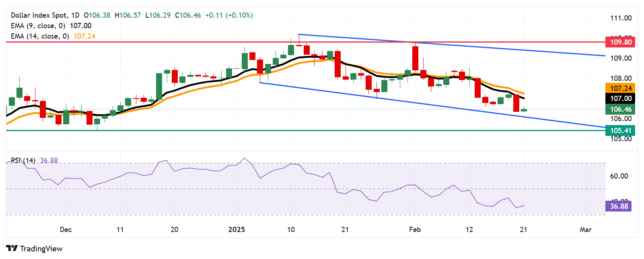The height and width of the screenshot is (259, 644).
Task: Select the Dollar Index Spot title
Action: click(x=39, y=15)
